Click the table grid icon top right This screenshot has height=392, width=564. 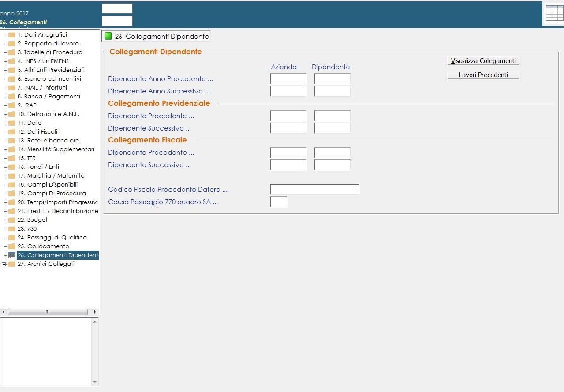(554, 13)
